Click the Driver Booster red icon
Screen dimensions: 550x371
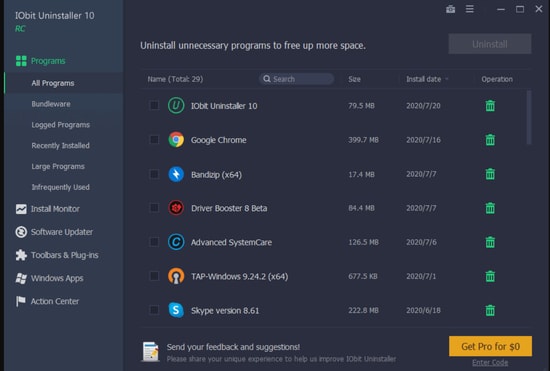point(176,208)
